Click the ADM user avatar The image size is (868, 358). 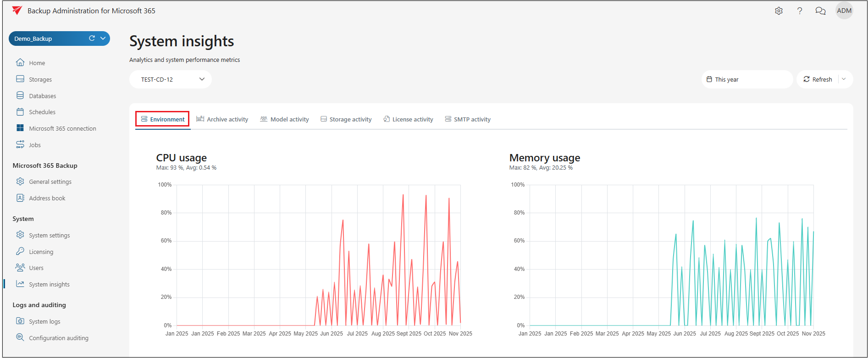pos(844,11)
